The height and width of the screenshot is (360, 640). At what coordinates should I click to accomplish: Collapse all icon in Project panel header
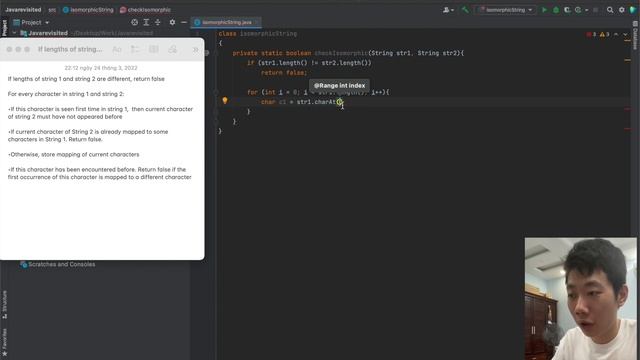click(158, 22)
